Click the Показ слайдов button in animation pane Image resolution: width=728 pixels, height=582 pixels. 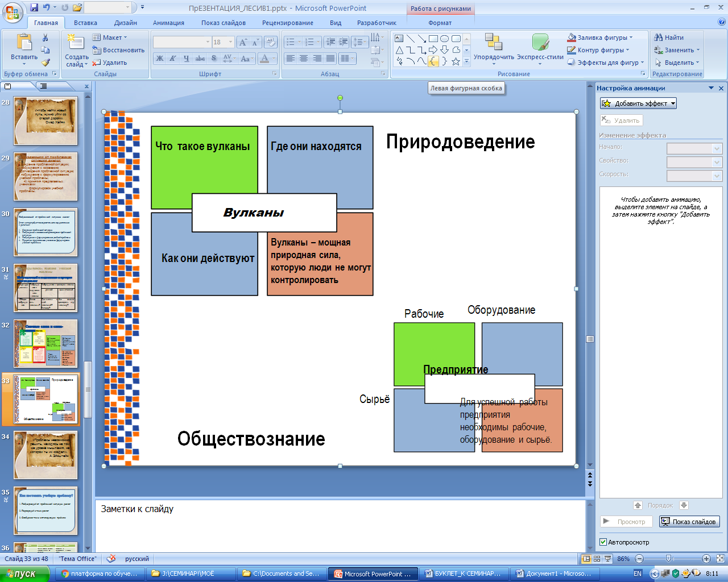[x=689, y=522]
